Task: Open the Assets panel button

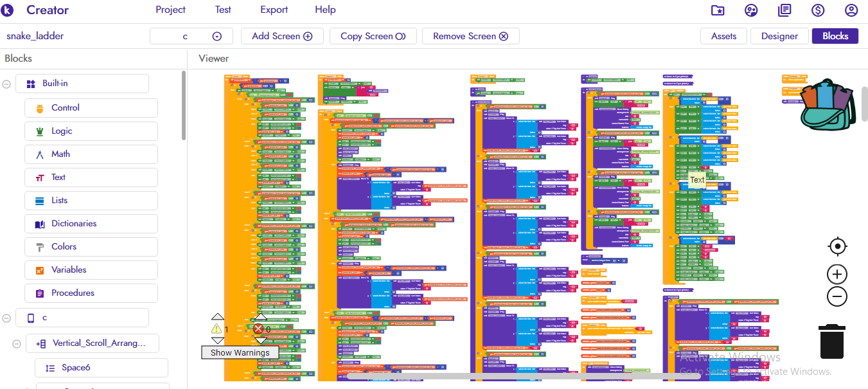Action: pos(723,36)
